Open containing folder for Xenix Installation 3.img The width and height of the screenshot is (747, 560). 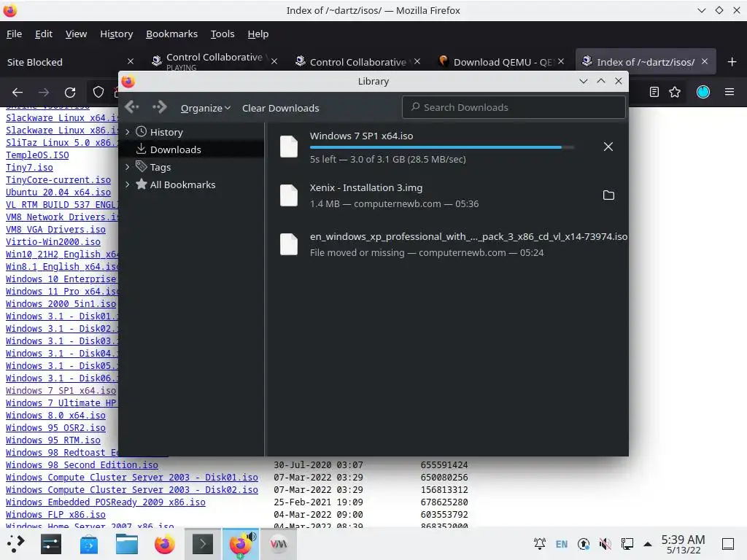click(x=608, y=195)
